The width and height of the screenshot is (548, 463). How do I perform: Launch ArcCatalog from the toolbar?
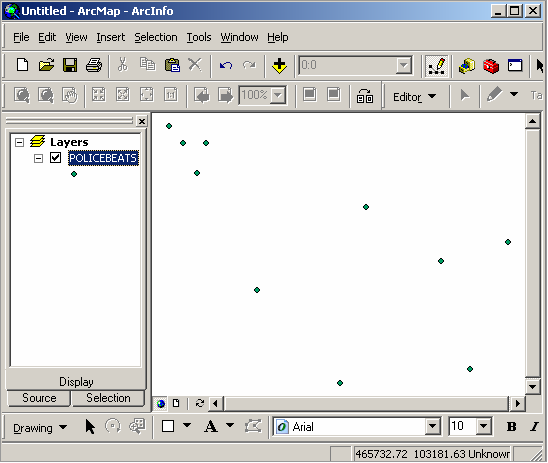(467, 66)
